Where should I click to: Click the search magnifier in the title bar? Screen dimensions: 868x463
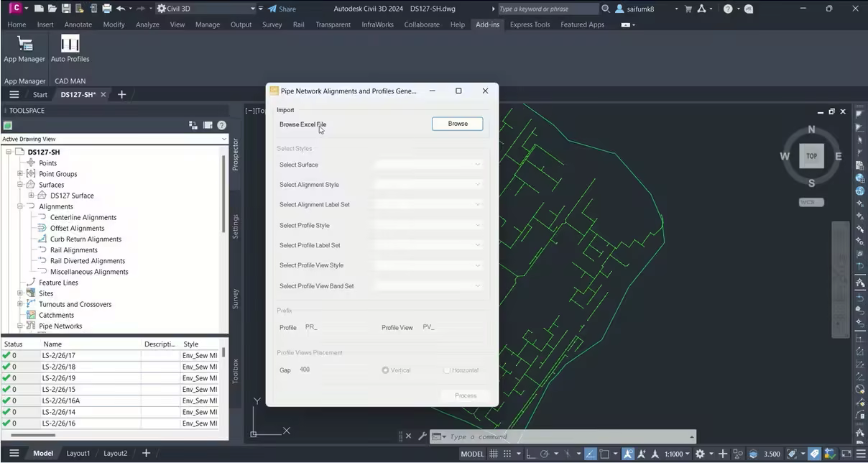click(606, 8)
